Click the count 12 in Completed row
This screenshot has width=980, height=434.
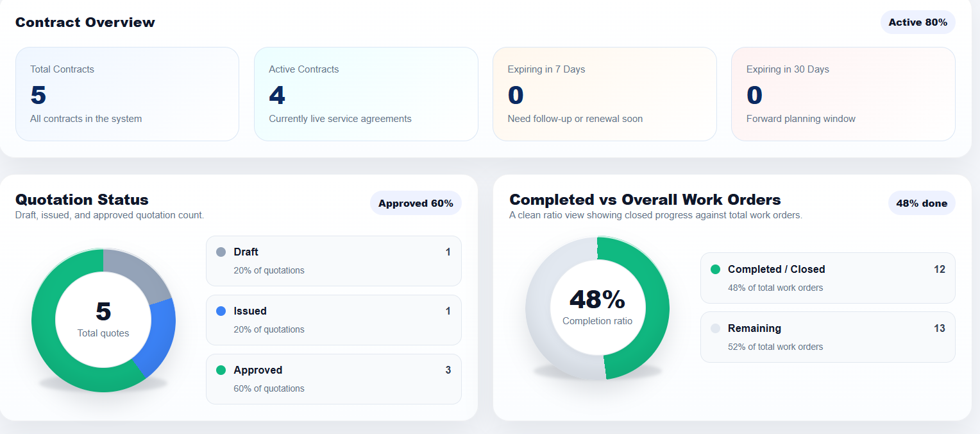940,270
